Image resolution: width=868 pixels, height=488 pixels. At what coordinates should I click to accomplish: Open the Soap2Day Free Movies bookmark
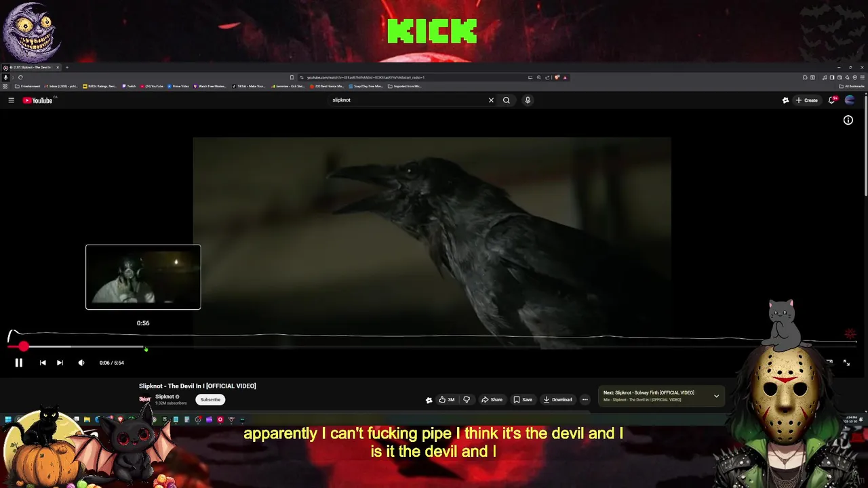(366, 86)
